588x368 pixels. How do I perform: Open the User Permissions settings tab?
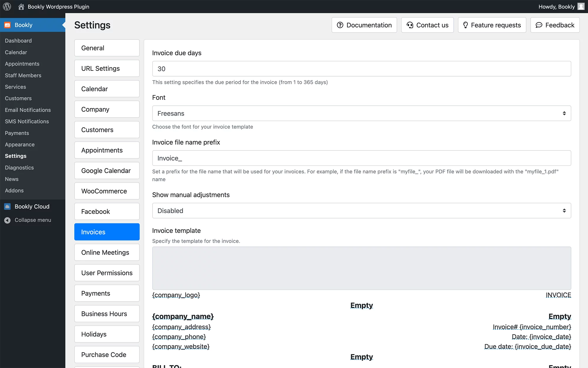point(107,273)
